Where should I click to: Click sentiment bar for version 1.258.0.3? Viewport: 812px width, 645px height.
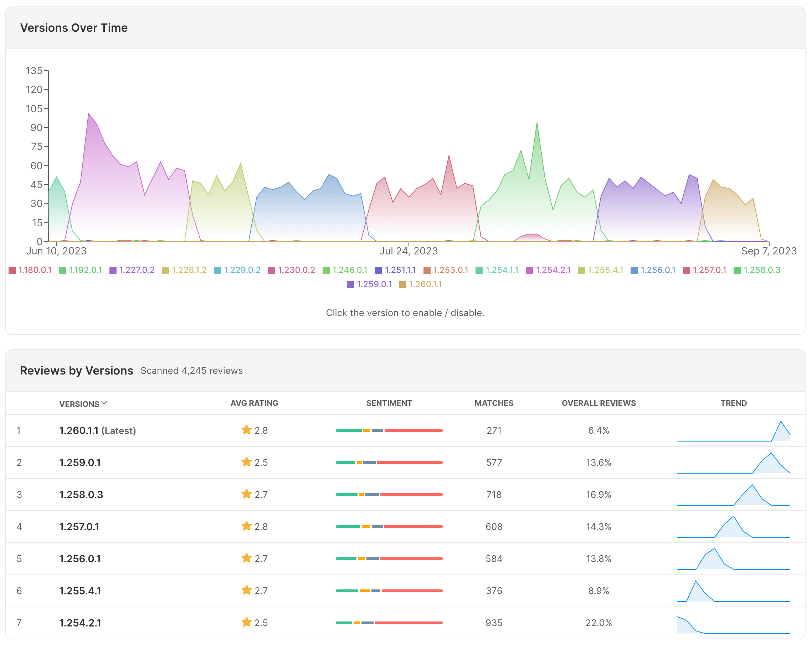[389, 494]
